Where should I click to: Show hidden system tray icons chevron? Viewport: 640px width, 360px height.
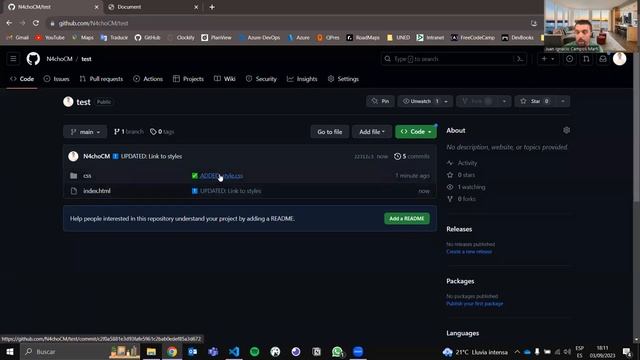517,351
